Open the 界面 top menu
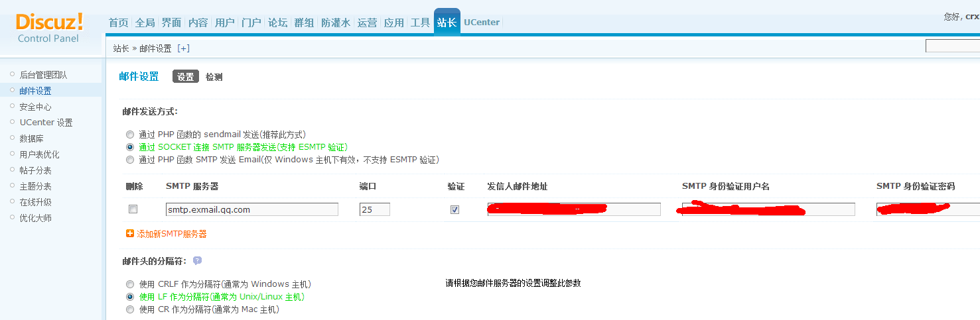 [x=172, y=23]
